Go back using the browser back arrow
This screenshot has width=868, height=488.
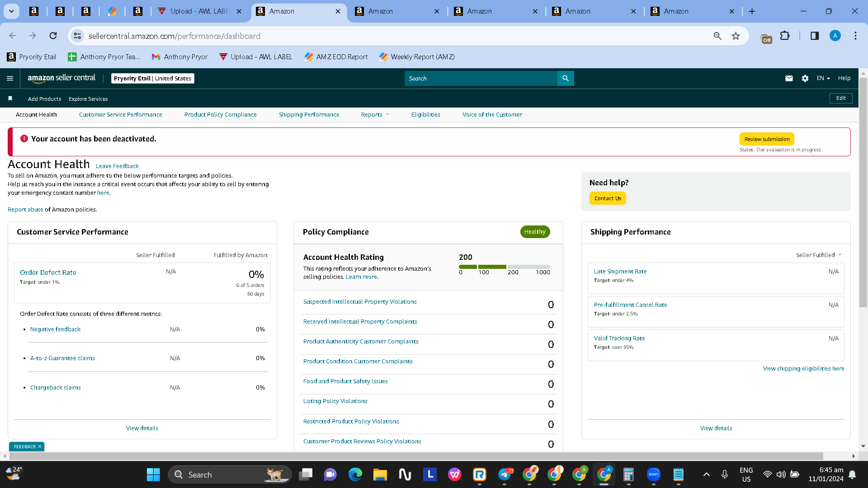click(13, 36)
